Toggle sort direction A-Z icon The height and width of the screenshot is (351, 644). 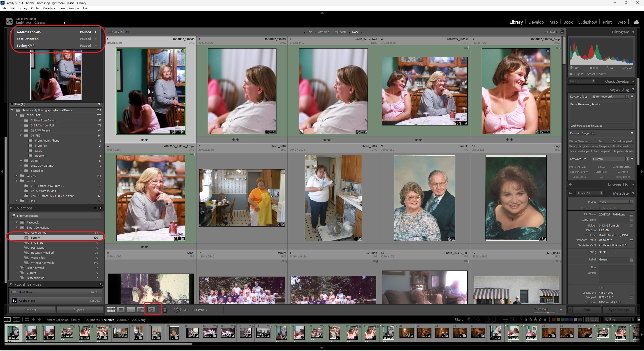pyautogui.click(x=177, y=310)
